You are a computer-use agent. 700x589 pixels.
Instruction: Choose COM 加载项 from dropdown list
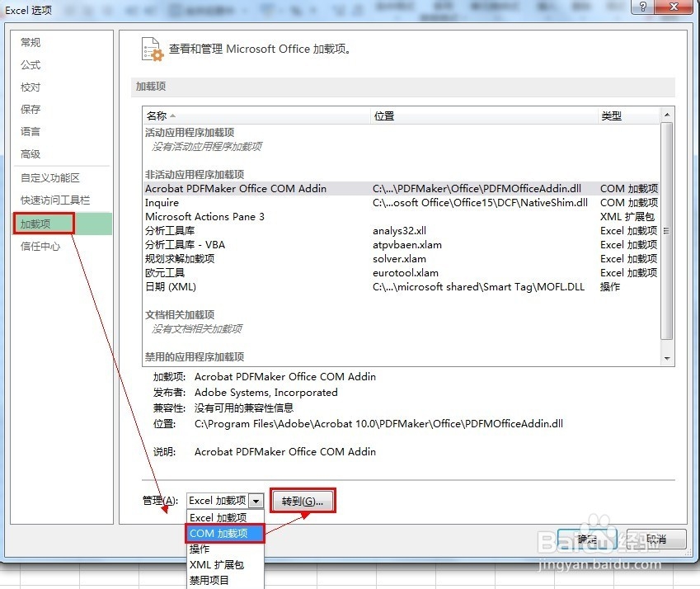pos(225,533)
